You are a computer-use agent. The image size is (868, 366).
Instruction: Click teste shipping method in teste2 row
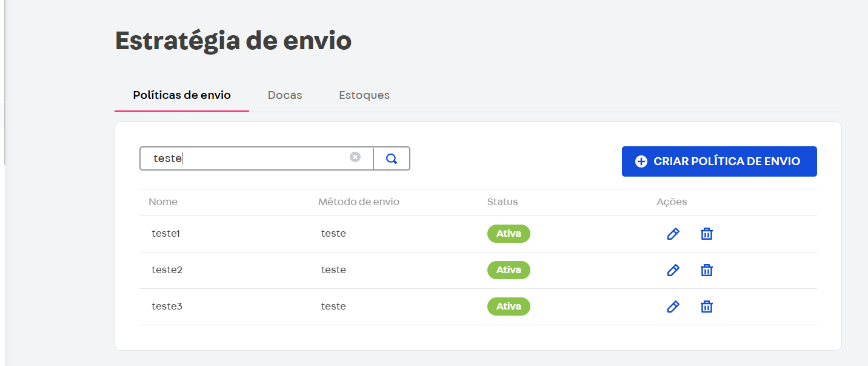(x=333, y=270)
